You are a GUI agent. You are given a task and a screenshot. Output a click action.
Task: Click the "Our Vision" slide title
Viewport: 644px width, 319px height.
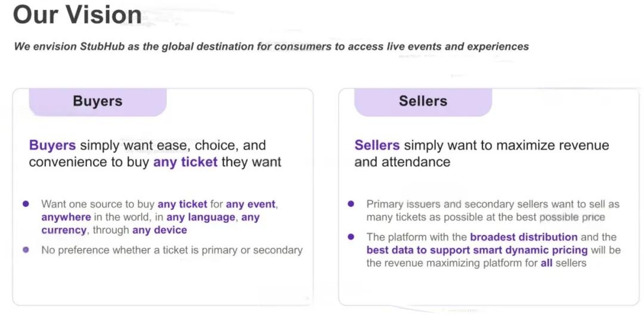point(78,16)
